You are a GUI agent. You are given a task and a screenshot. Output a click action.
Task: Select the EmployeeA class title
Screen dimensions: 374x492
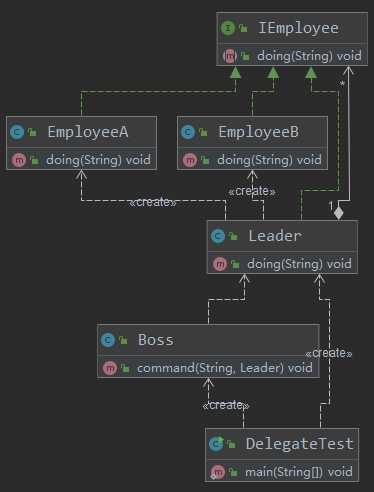pos(88,132)
